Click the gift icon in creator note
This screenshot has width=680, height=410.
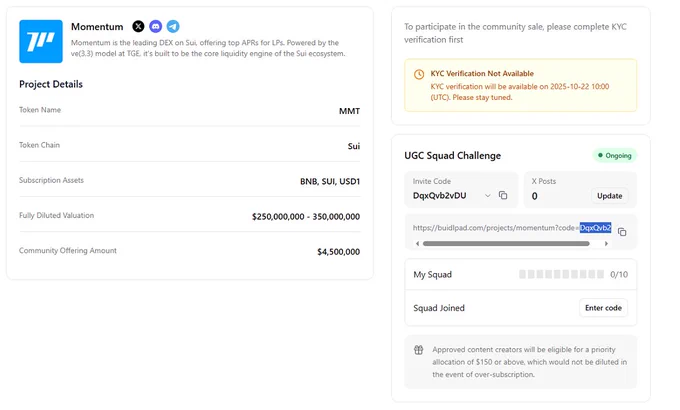[418, 350]
